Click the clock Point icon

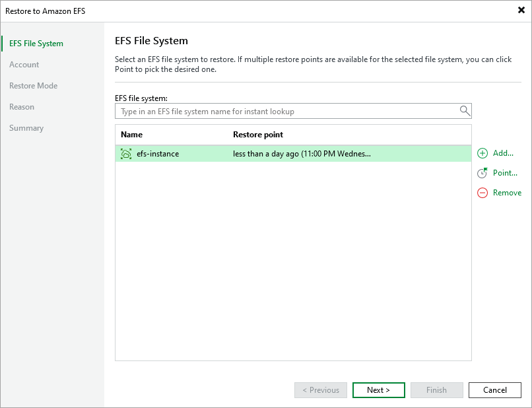[x=482, y=173]
